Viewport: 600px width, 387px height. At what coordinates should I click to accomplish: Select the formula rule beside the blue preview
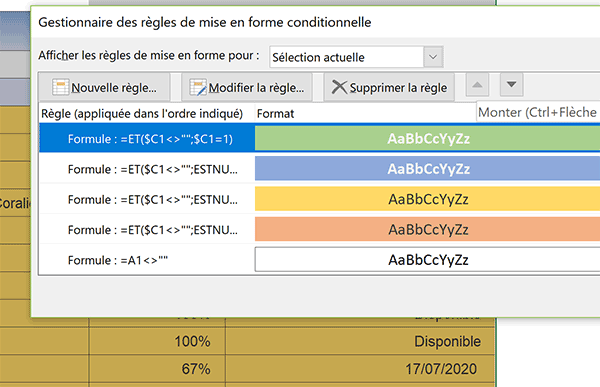[147, 169]
